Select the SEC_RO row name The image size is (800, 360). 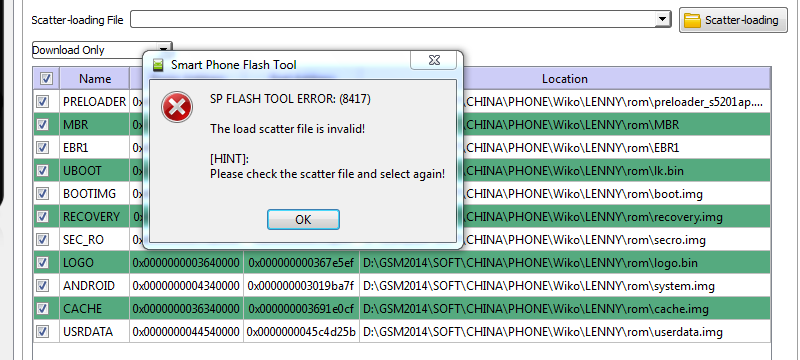click(x=83, y=240)
